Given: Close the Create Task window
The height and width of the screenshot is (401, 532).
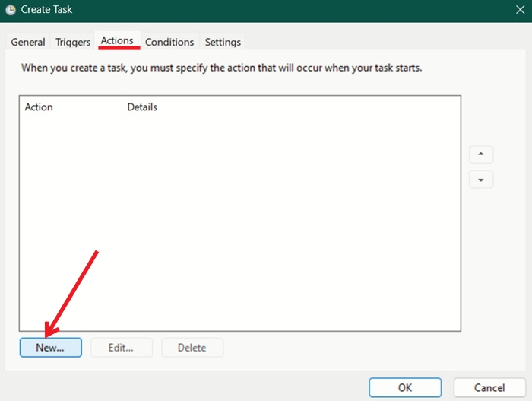Looking at the screenshot, I should click(x=520, y=10).
